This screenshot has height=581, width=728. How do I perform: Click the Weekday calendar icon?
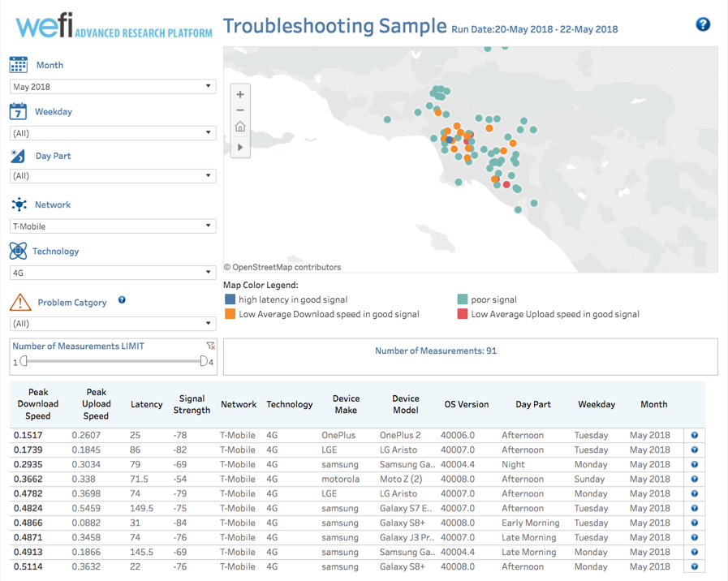click(18, 111)
